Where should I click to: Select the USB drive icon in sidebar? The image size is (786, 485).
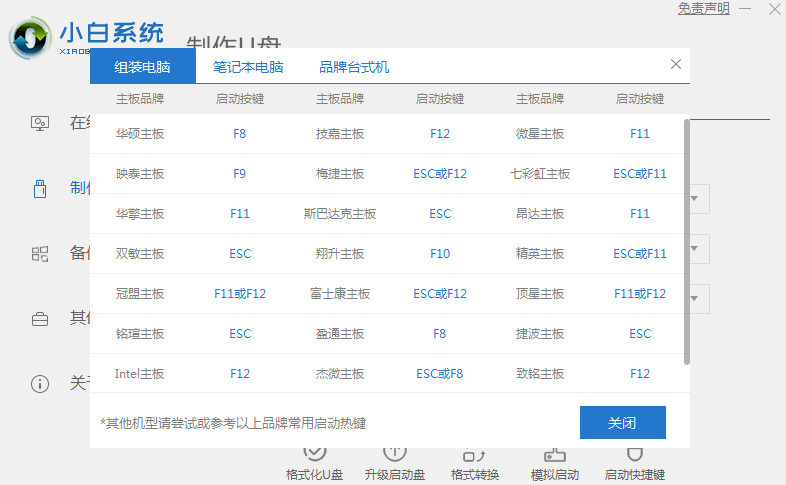pos(40,188)
